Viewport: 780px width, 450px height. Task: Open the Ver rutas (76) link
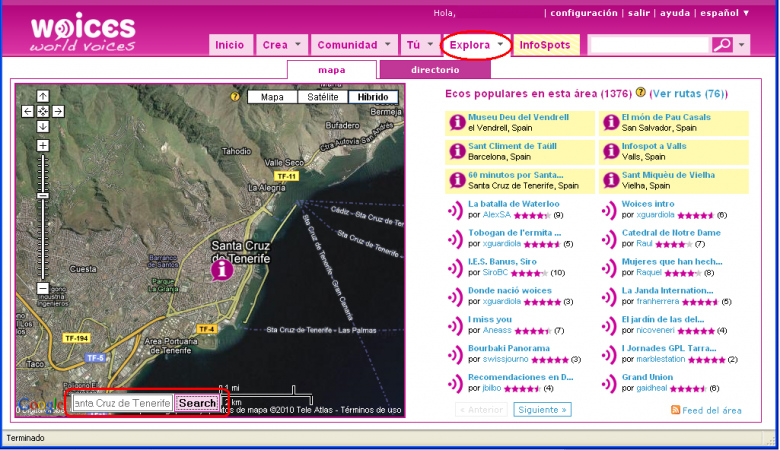click(x=688, y=93)
